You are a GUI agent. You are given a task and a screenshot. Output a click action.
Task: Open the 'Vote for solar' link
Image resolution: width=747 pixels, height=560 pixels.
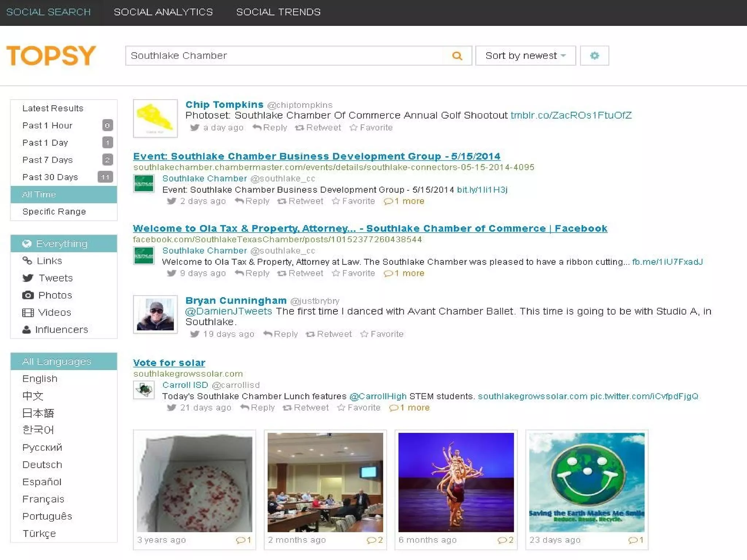pyautogui.click(x=169, y=363)
